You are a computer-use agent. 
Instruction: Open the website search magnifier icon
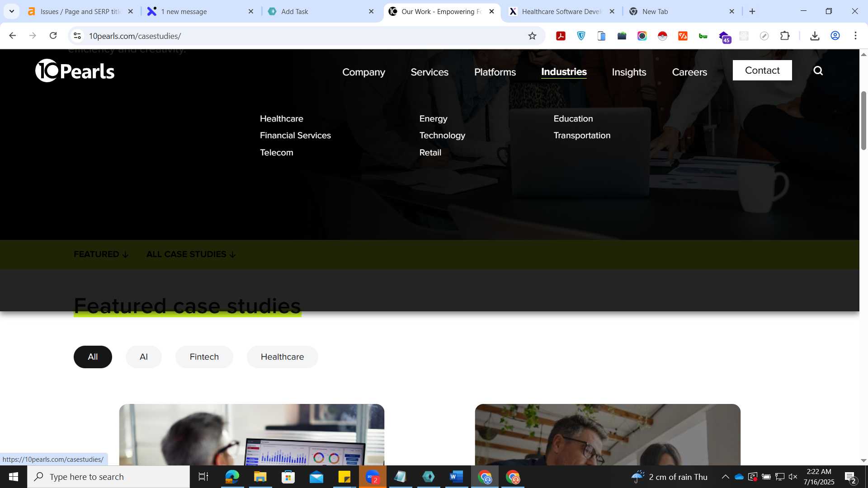pyautogui.click(x=818, y=70)
